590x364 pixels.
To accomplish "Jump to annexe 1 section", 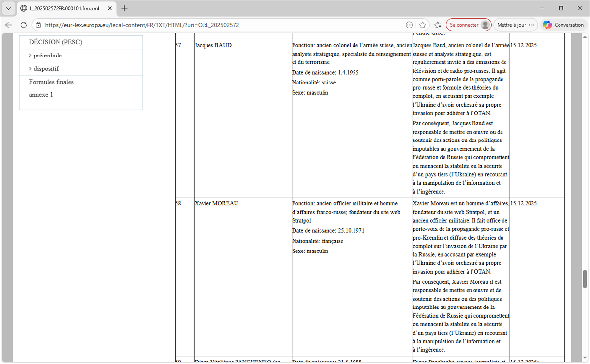I will (41, 95).
